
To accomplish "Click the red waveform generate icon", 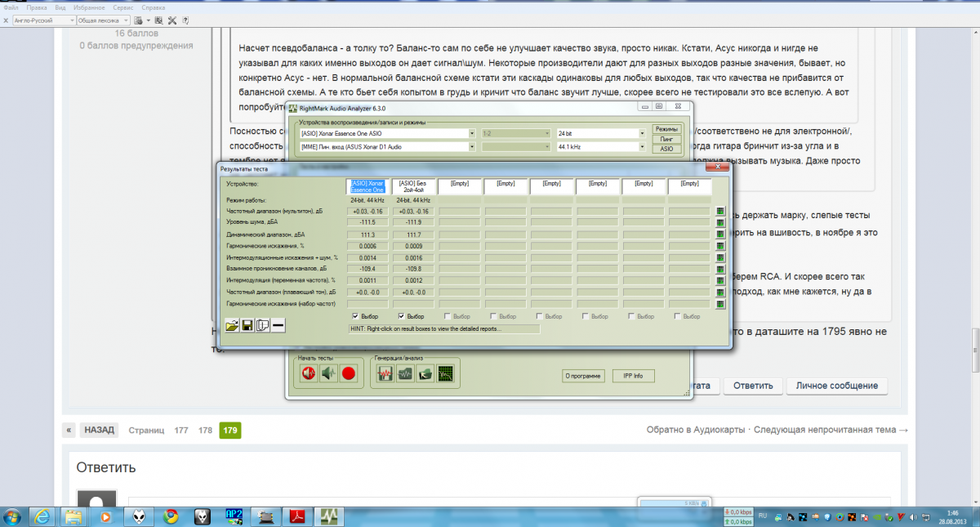I will [385, 374].
